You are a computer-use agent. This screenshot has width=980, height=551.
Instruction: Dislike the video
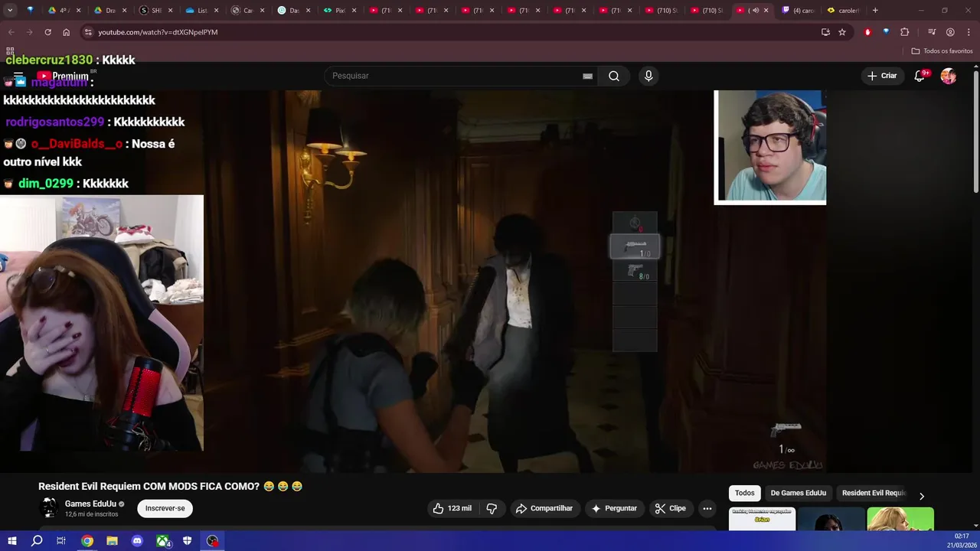click(x=492, y=508)
